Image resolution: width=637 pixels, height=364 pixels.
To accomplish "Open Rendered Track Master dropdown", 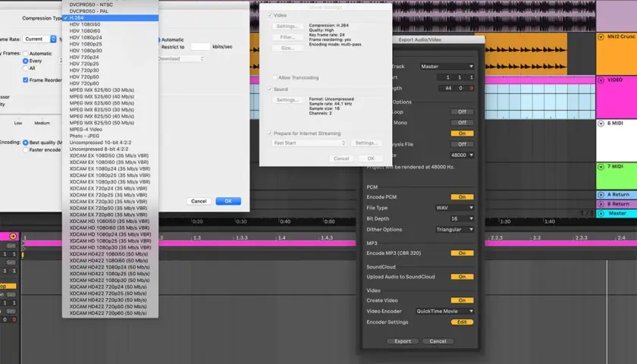I will (x=447, y=66).
